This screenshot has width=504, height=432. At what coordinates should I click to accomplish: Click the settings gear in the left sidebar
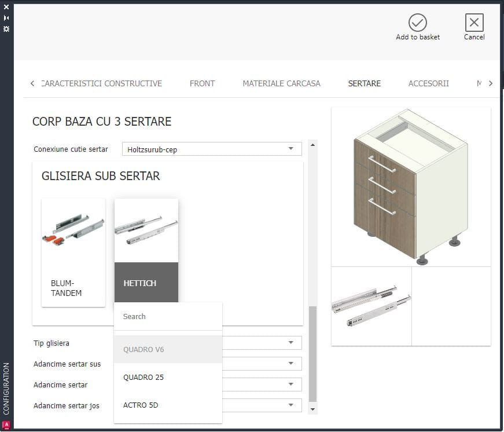(x=6, y=28)
